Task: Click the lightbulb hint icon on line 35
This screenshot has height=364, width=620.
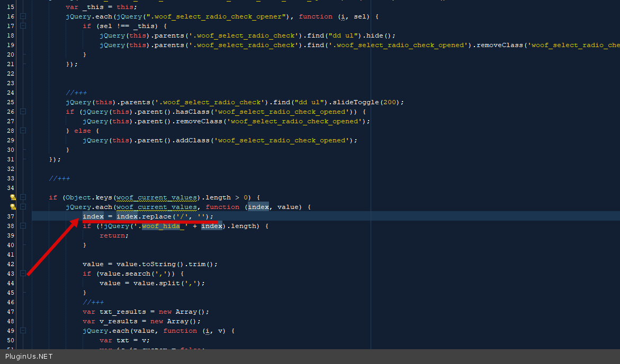Action: (13, 197)
